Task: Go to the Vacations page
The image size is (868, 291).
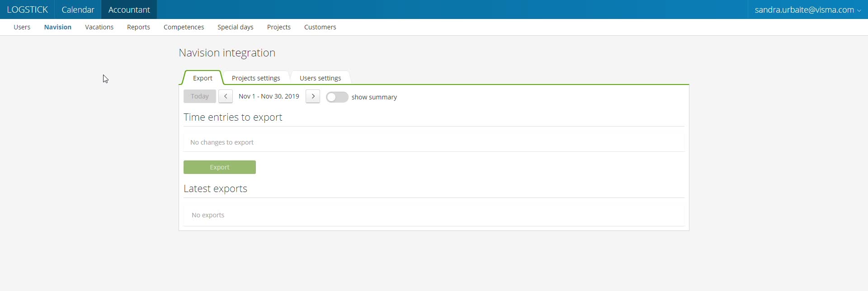Action: 99,27
